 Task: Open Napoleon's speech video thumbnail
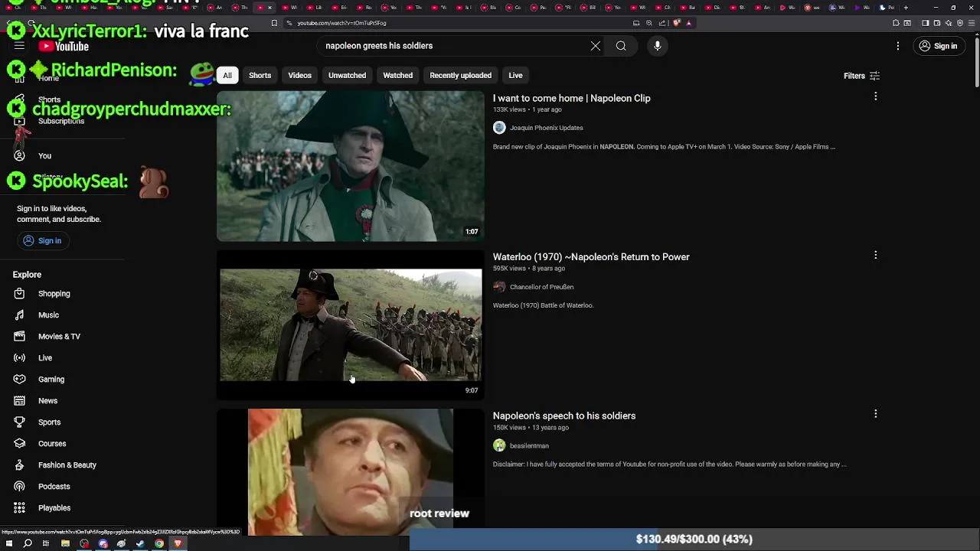click(x=351, y=472)
